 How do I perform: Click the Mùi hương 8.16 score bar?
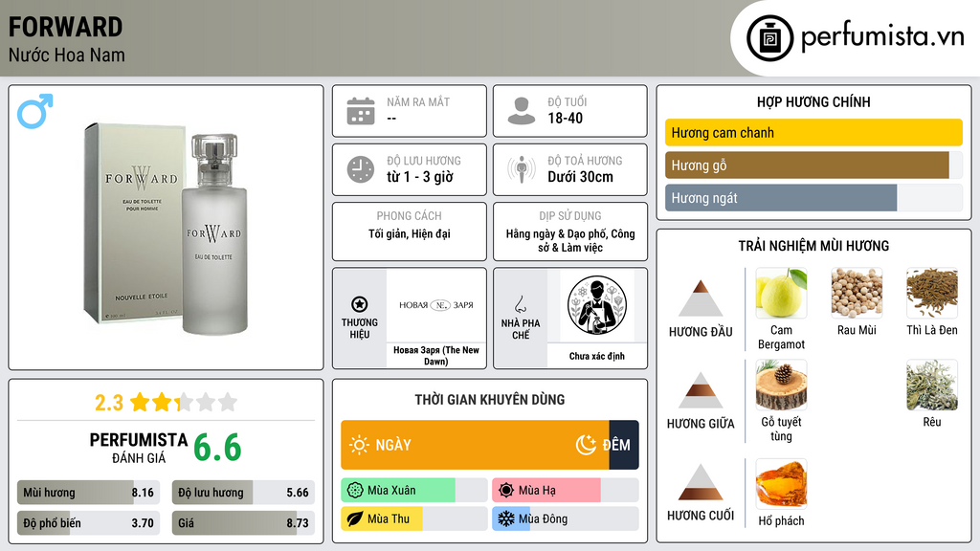coord(88,493)
